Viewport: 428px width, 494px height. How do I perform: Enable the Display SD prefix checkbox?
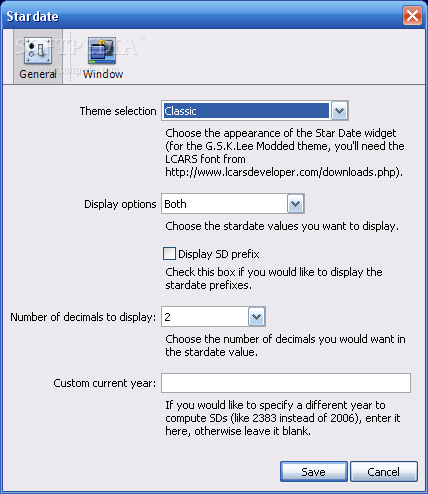pos(169,254)
